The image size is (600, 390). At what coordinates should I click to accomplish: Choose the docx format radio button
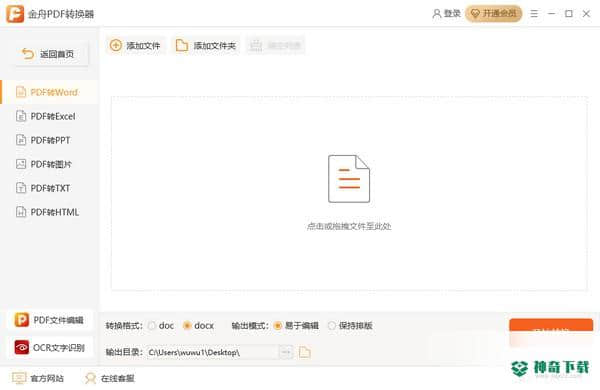coord(187,326)
